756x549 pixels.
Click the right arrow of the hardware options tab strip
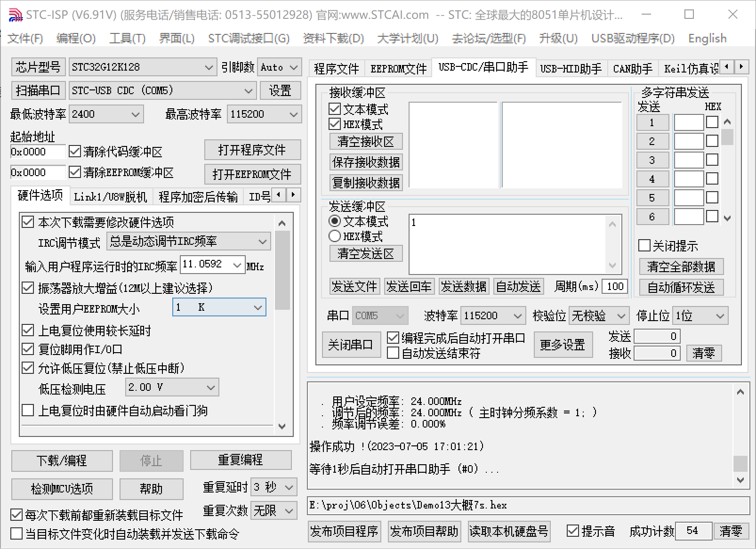(x=293, y=194)
